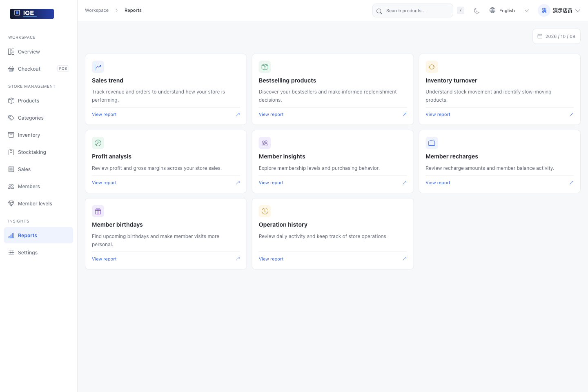Click the arrow icon on Operation history card
Viewport: 588px width, 392px height.
(x=405, y=258)
